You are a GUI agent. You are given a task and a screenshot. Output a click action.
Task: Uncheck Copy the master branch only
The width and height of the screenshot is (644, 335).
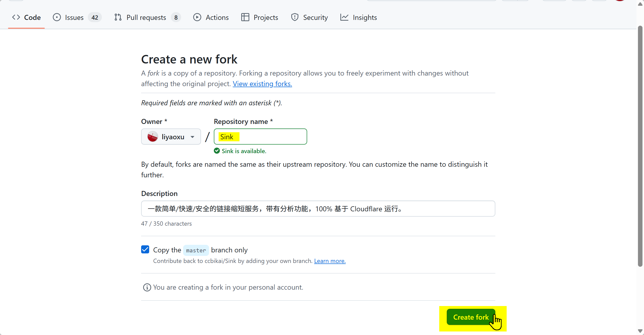[x=145, y=250]
